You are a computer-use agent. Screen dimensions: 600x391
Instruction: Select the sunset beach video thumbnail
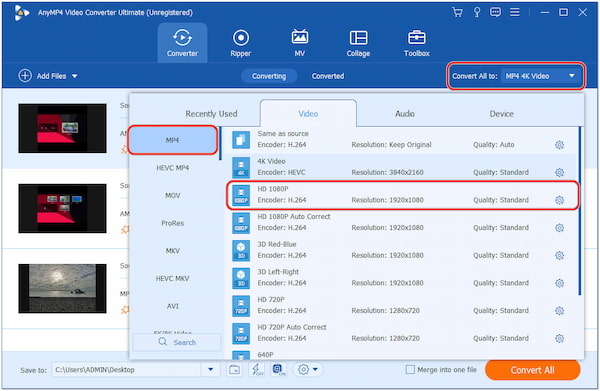(x=62, y=288)
